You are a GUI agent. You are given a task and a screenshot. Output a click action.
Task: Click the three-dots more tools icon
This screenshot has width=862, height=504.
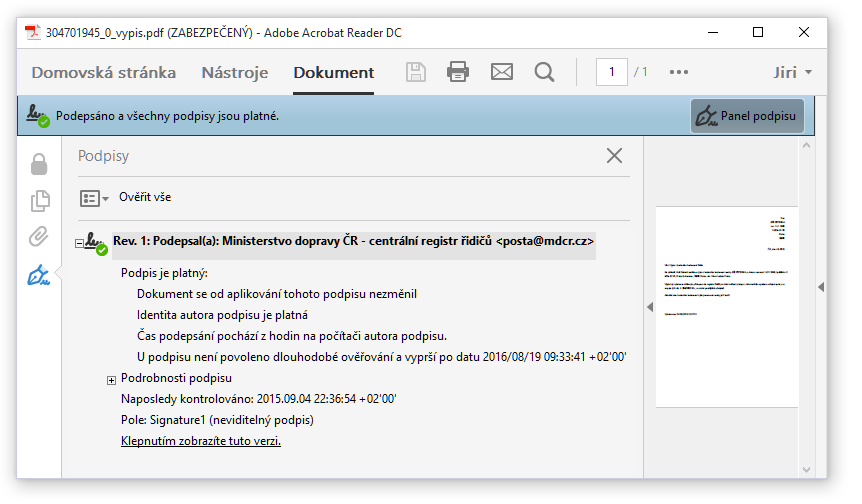(679, 72)
